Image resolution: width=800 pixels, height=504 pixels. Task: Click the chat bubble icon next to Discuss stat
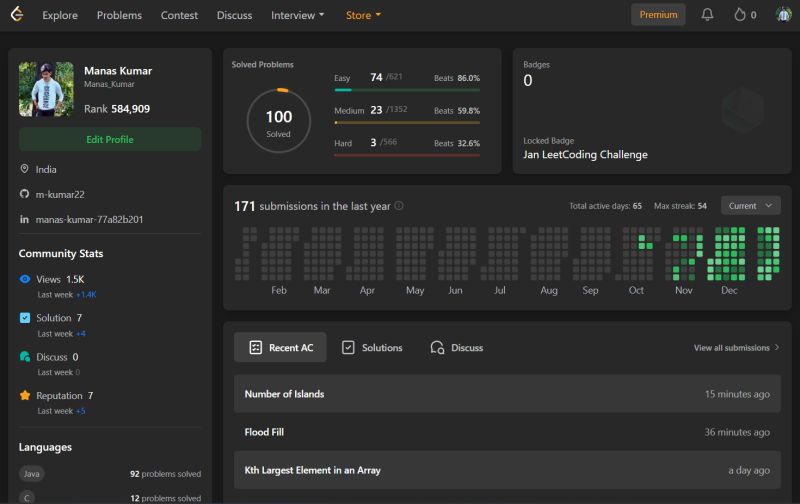pos(24,357)
